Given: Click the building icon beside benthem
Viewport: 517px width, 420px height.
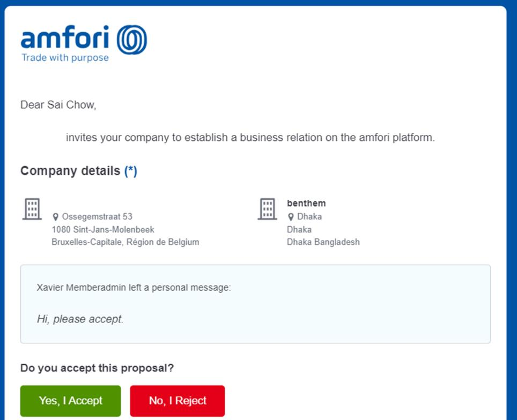Looking at the screenshot, I should tap(267, 209).
